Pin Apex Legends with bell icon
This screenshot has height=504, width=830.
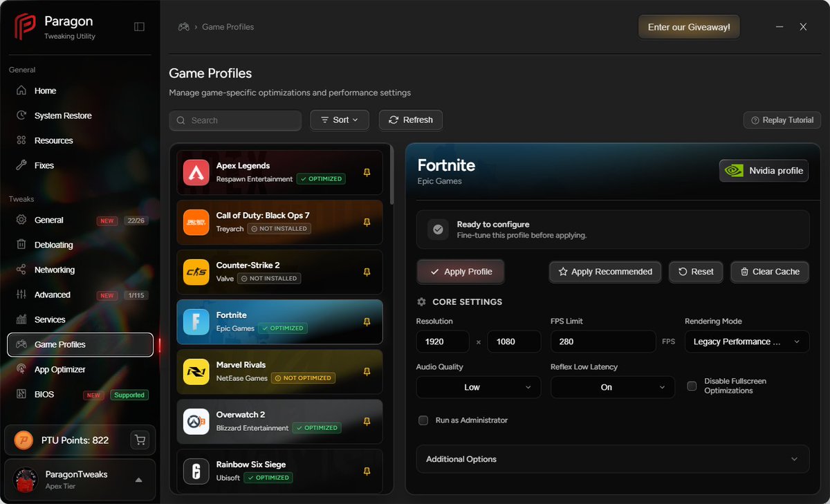coord(367,173)
